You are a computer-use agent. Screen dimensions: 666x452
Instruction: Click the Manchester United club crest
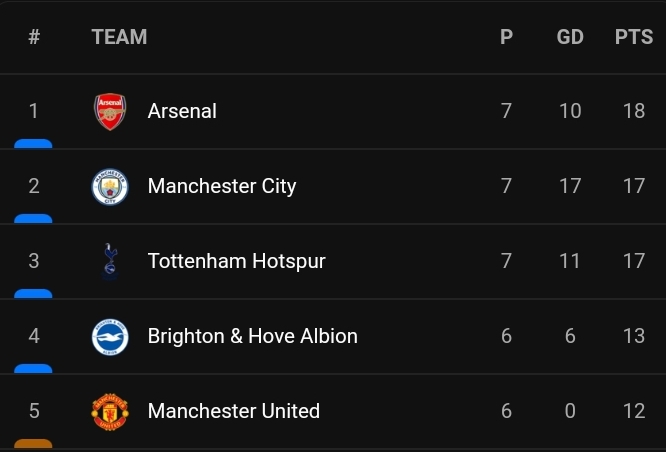tap(110, 412)
